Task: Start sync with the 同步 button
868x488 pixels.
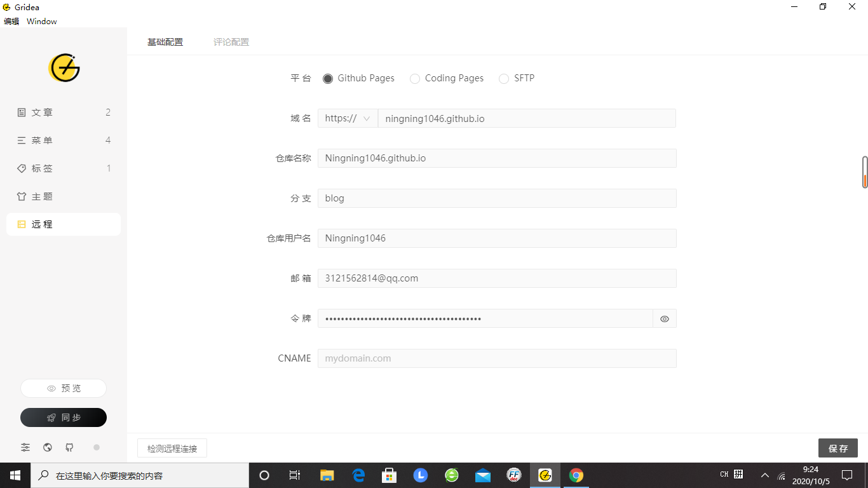Action: [x=63, y=417]
